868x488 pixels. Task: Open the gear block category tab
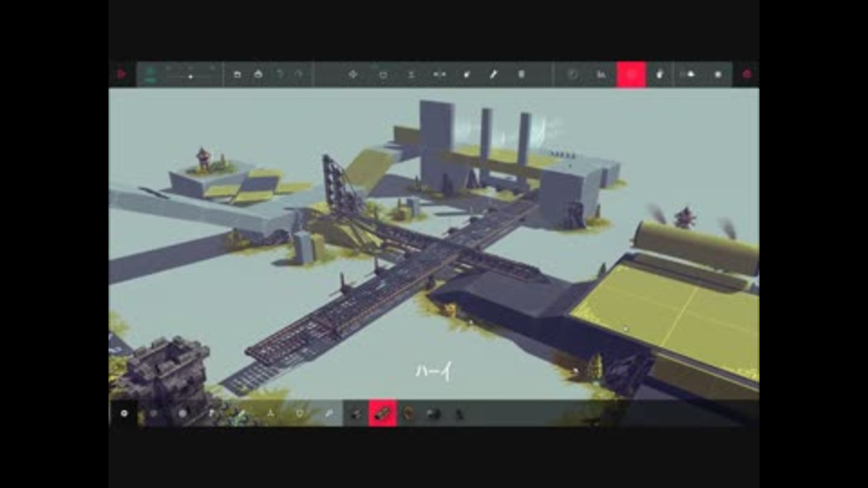(124, 413)
